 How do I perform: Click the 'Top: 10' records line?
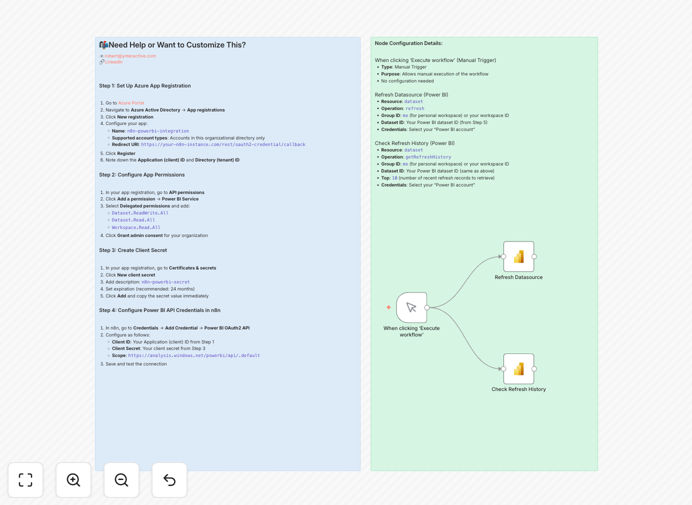coord(438,178)
